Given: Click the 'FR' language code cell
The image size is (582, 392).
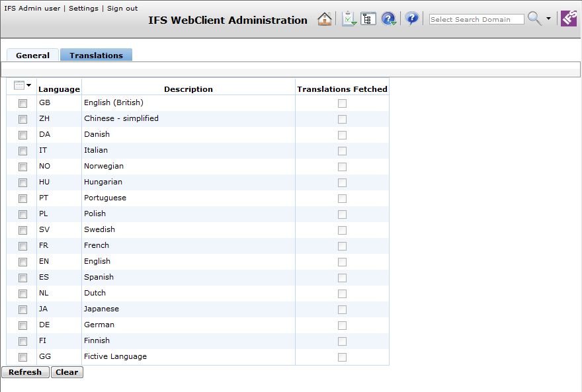Looking at the screenshot, I should pyautogui.click(x=59, y=245).
